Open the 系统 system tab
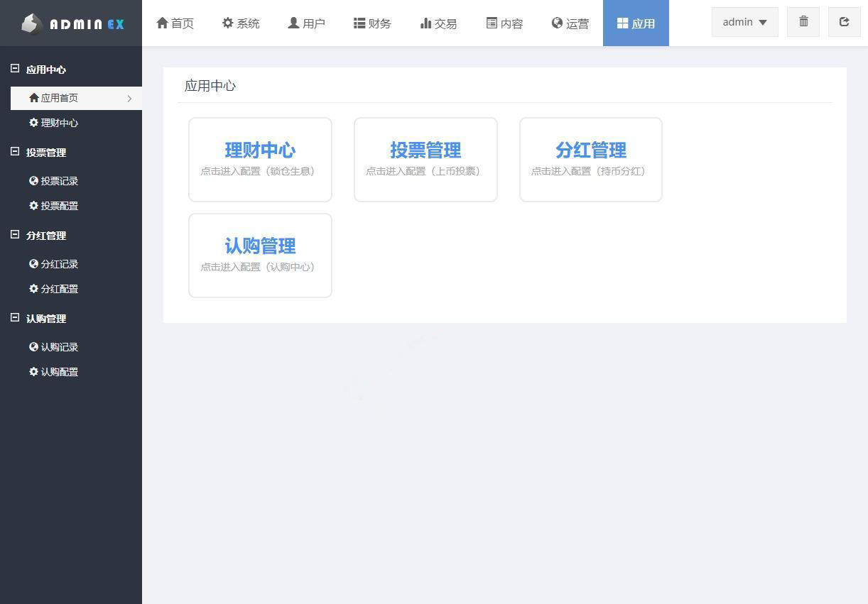This screenshot has height=604, width=868. pyautogui.click(x=241, y=23)
